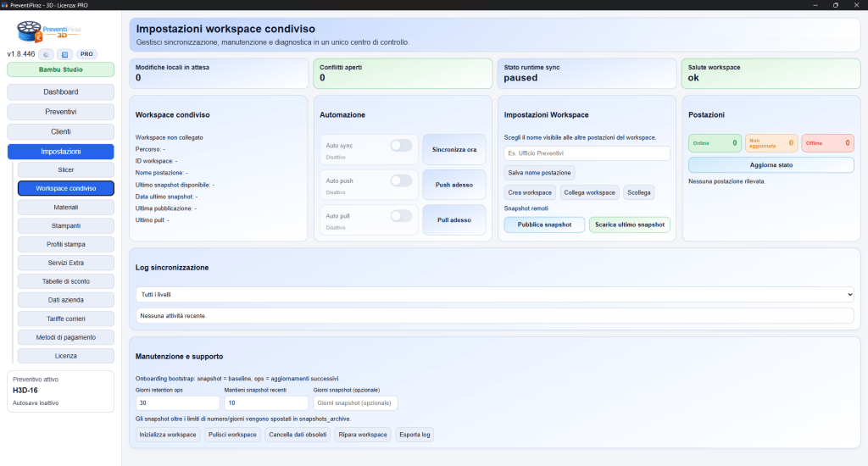Toggle the Auto pull switch

click(400, 216)
